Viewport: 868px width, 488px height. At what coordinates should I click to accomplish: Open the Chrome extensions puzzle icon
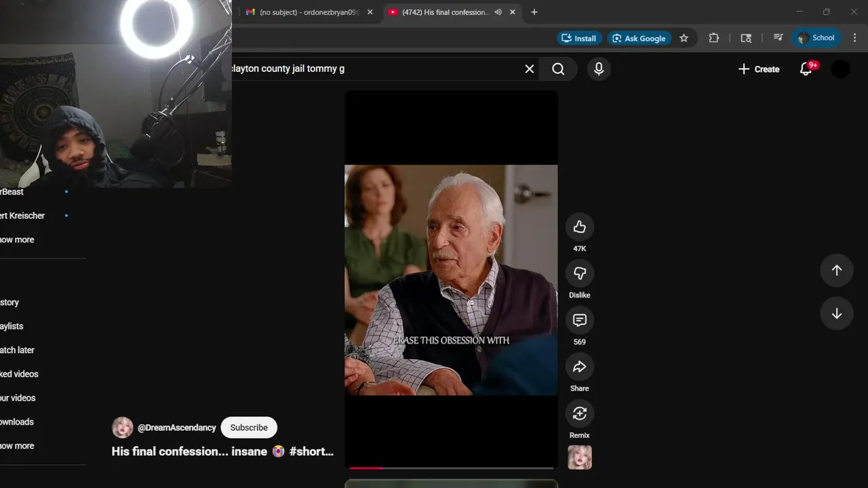pyautogui.click(x=713, y=38)
